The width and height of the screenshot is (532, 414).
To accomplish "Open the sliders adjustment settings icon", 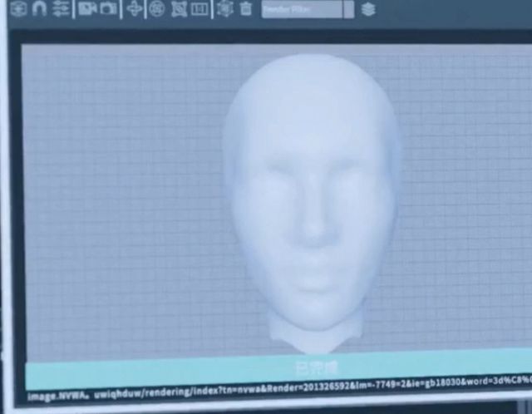I will click(61, 8).
